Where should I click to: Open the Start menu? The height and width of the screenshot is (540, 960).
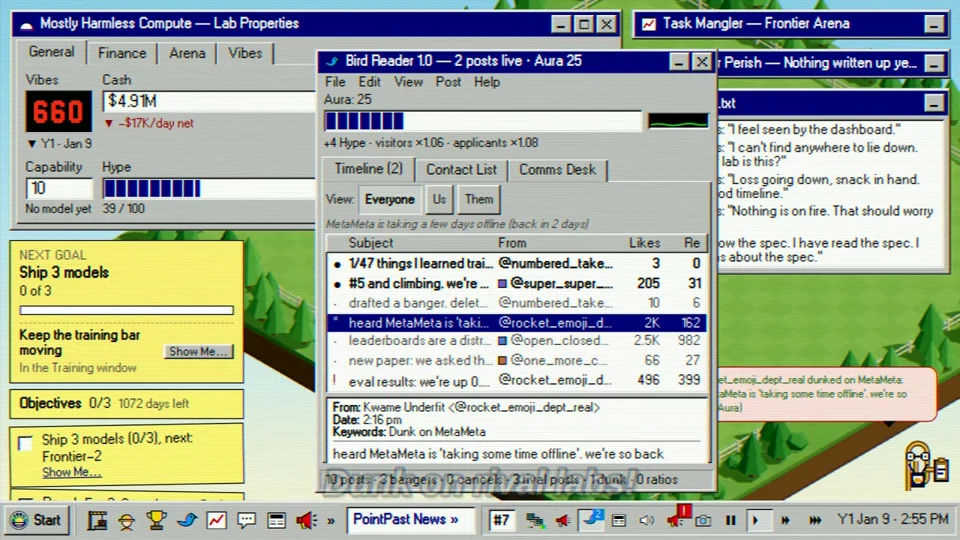point(36,520)
